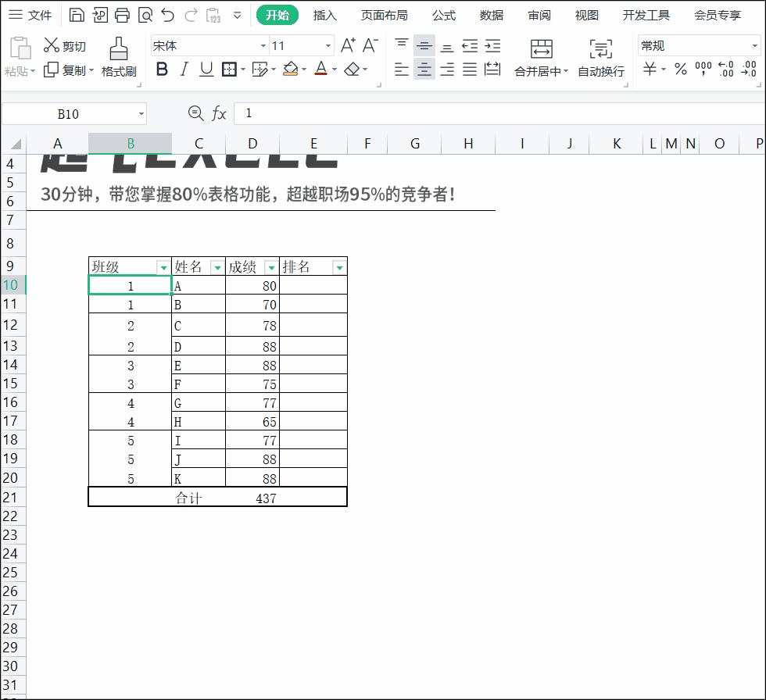Select the 开始 tab button
The height and width of the screenshot is (700, 766).
[x=277, y=15]
